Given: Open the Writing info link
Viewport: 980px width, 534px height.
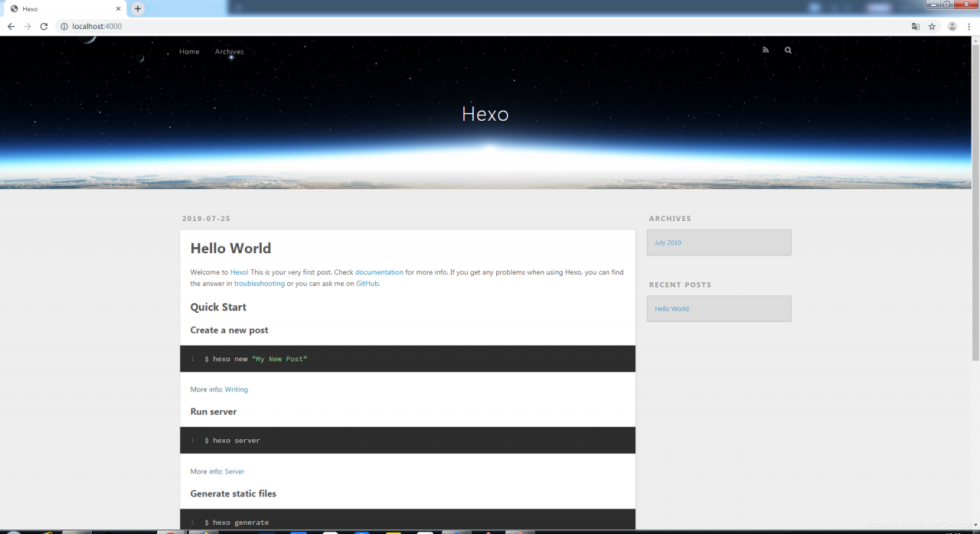Looking at the screenshot, I should (x=236, y=389).
